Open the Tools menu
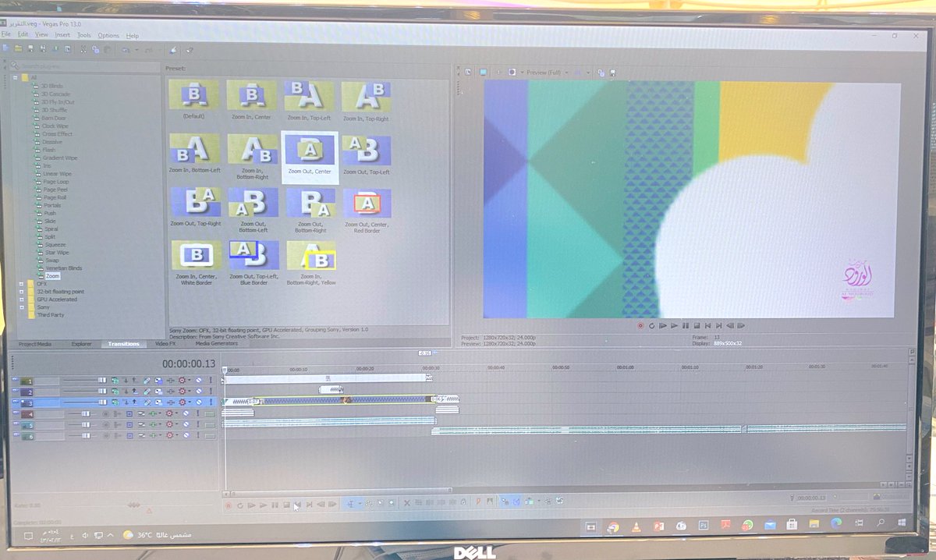This screenshot has height=560, width=936. (x=84, y=35)
